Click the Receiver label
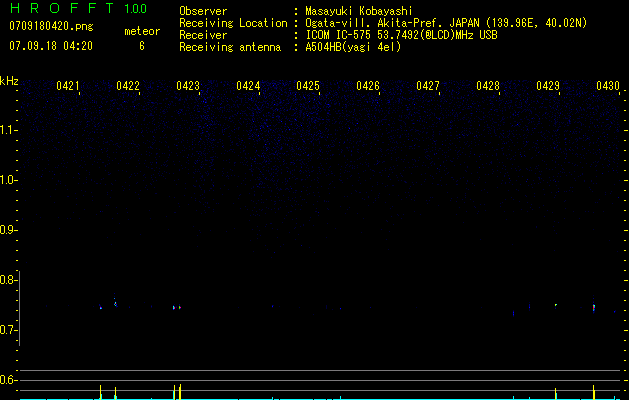629x400 pixels. click(x=203, y=35)
